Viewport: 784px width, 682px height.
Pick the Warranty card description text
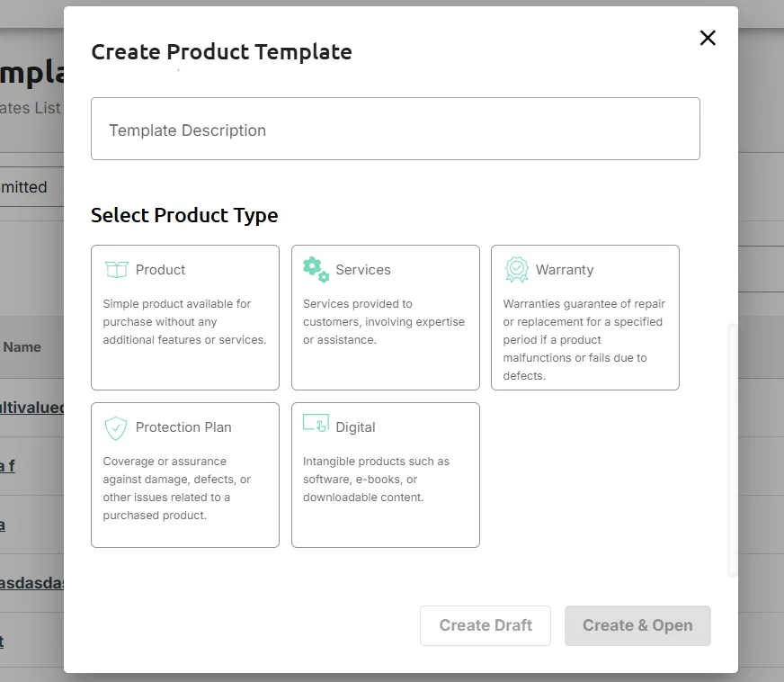coord(584,340)
